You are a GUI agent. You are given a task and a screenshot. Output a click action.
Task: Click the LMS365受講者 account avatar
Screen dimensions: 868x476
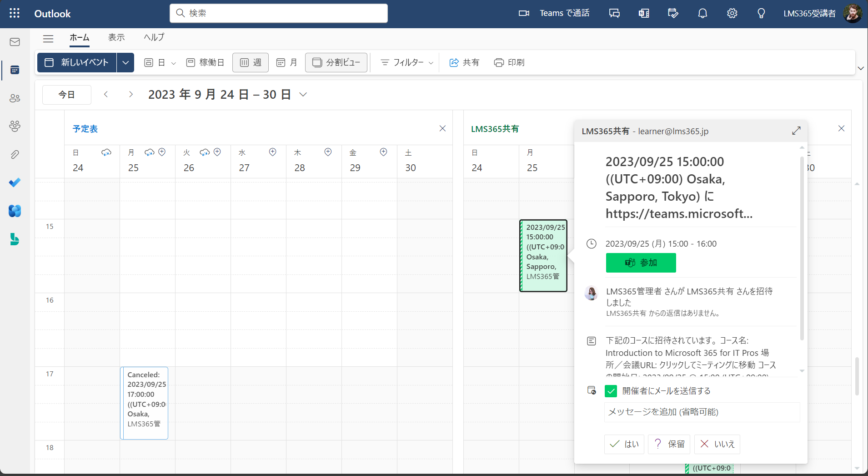pyautogui.click(x=852, y=13)
